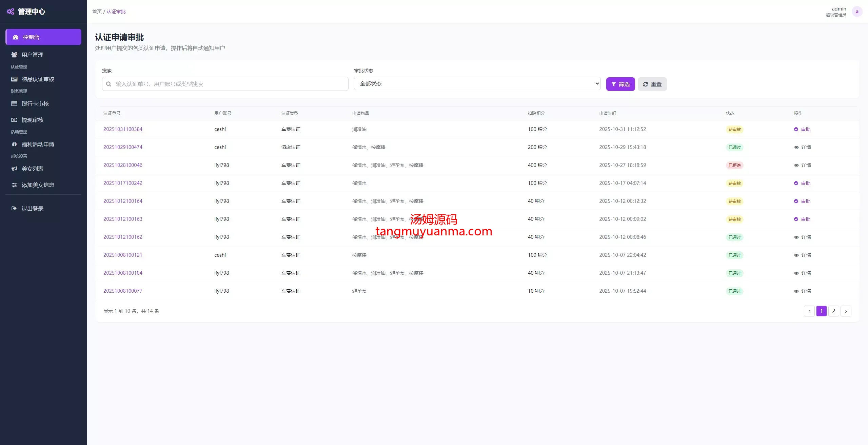868x445 pixels.
Task: Click the previous page left chevron
Action: [x=809, y=311]
